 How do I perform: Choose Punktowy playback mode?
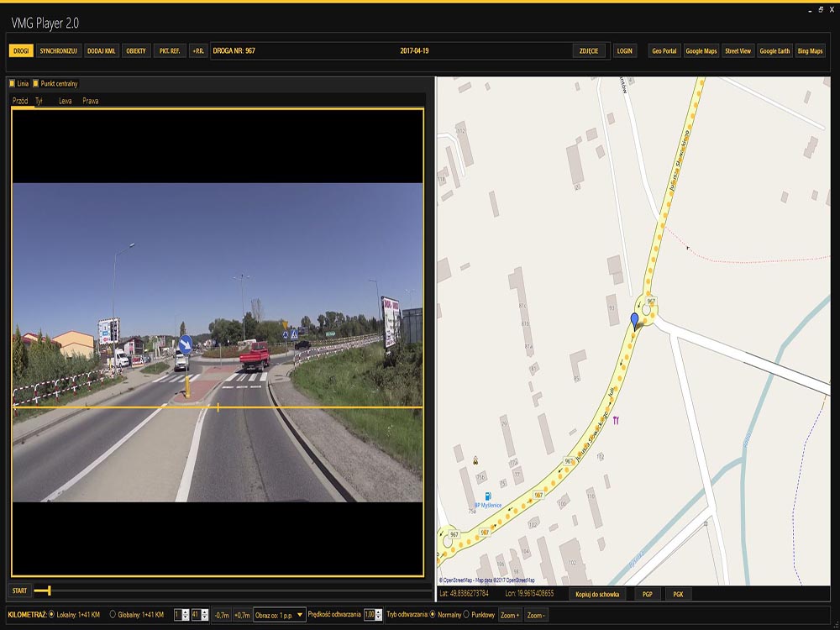(467, 615)
